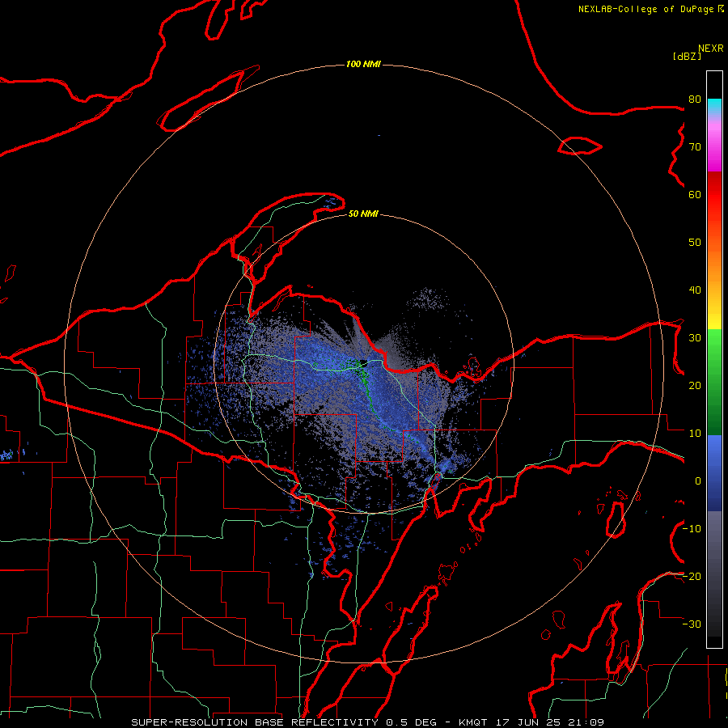The width and height of the screenshot is (728, 728).
Task: Click the 70 value on the dBZ scale
Action: [695, 146]
